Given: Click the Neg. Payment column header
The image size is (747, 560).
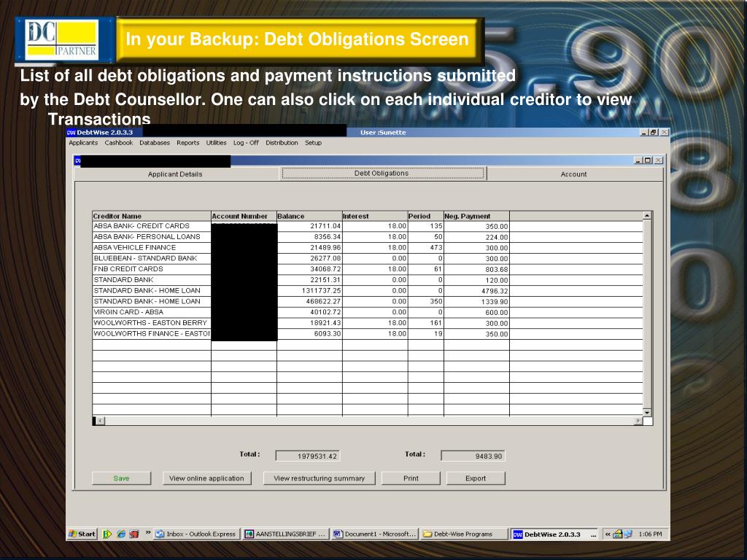Looking at the screenshot, I should click(476, 216).
